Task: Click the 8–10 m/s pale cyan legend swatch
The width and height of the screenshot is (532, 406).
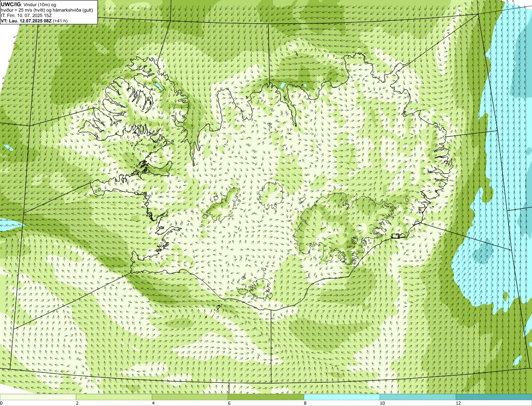Action: (x=342, y=397)
